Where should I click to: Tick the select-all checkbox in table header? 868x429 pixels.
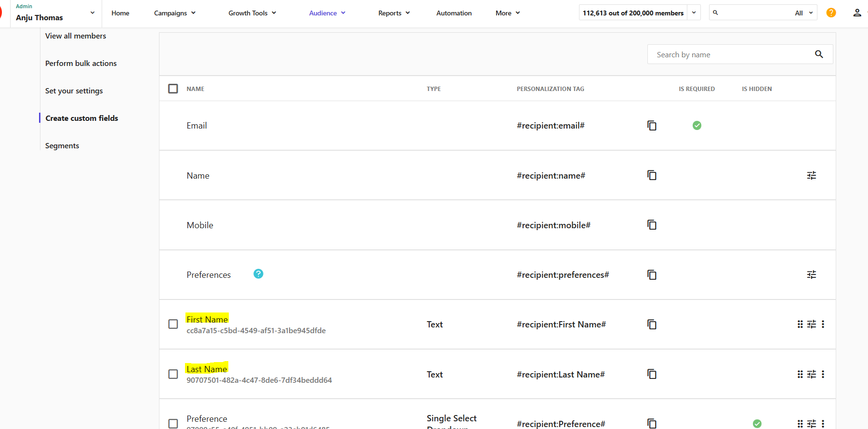pyautogui.click(x=173, y=89)
